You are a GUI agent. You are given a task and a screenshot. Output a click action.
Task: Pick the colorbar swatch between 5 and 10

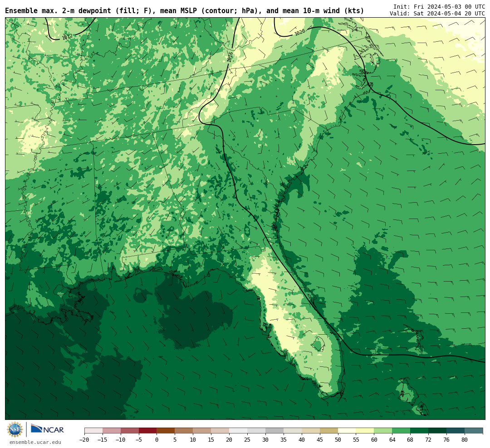click(x=184, y=431)
